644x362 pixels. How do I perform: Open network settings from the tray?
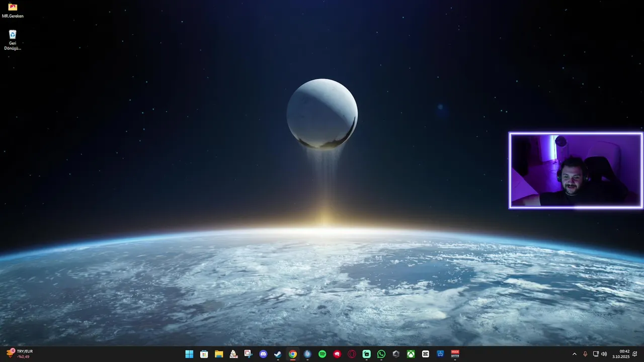tap(596, 354)
